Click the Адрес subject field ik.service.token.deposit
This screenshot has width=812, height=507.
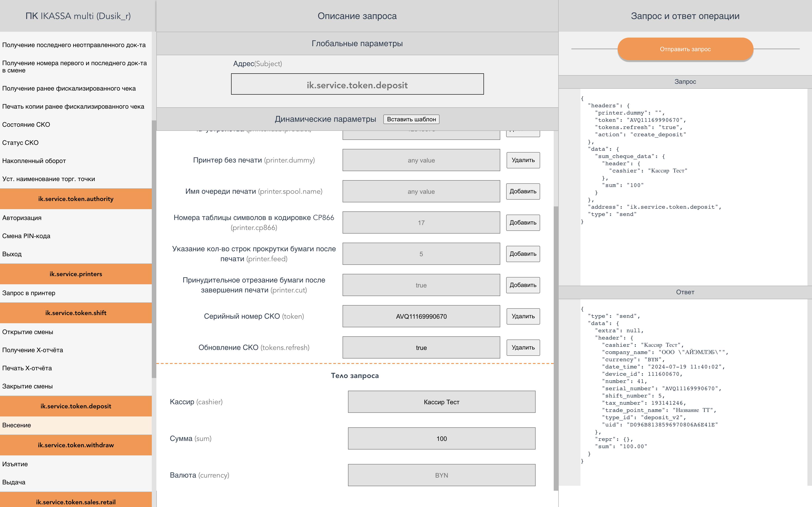pos(357,84)
